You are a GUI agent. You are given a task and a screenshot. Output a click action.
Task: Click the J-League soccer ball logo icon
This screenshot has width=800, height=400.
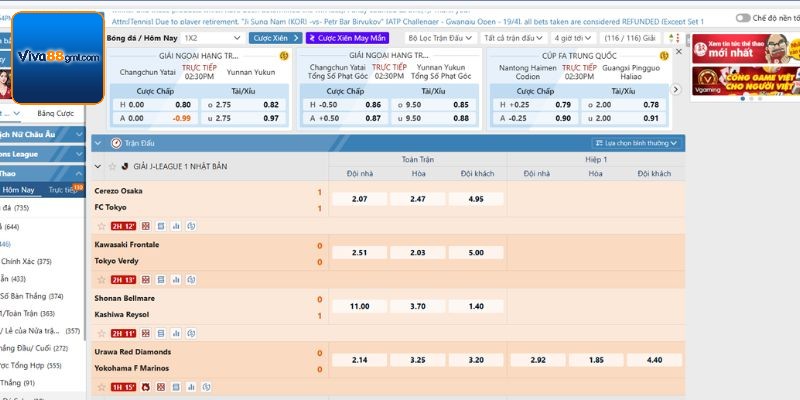click(125, 166)
